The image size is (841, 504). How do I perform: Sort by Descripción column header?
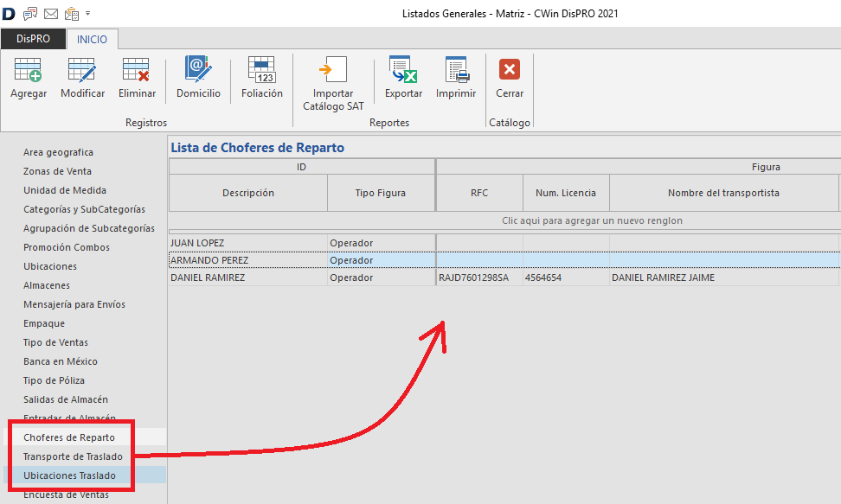coord(247,193)
